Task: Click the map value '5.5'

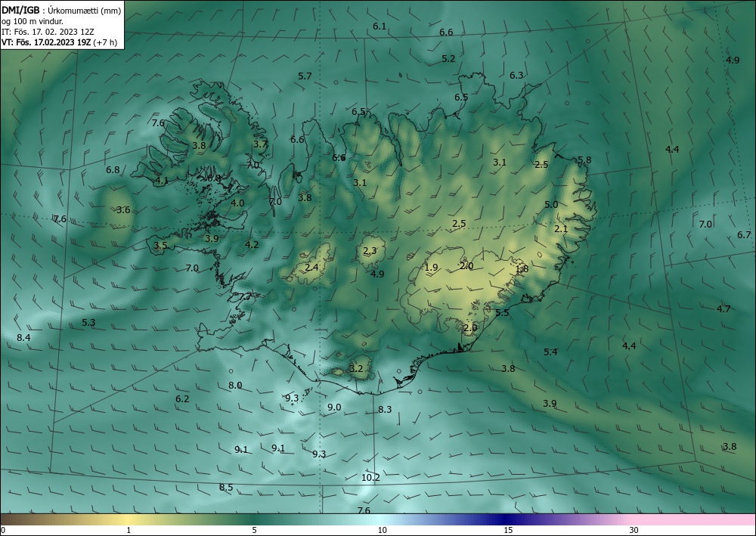Action: [503, 313]
